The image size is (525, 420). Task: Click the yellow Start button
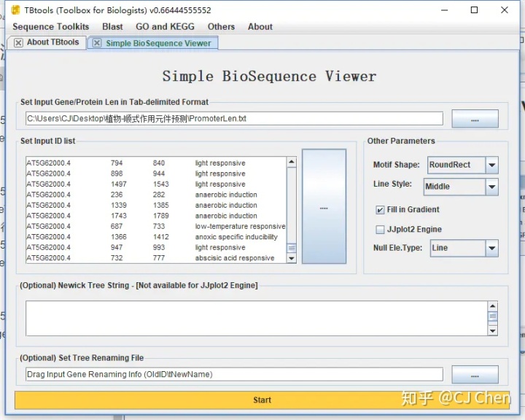click(262, 400)
